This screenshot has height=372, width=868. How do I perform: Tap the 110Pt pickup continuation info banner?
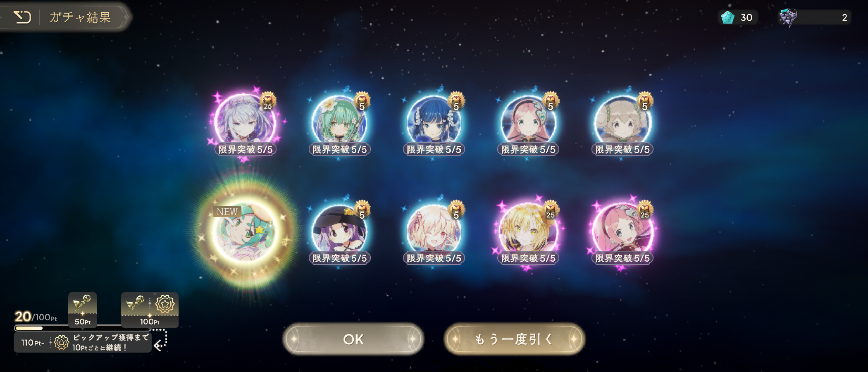pos(83,343)
